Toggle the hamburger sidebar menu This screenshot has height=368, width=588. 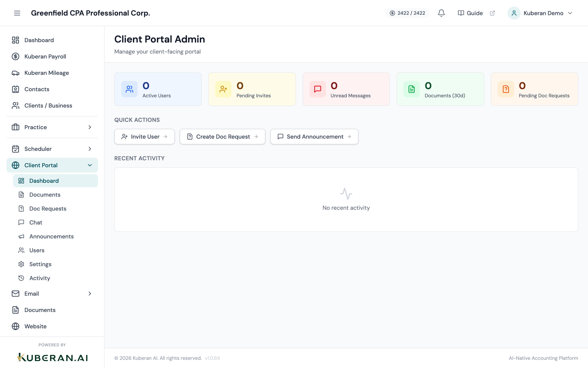pos(17,13)
